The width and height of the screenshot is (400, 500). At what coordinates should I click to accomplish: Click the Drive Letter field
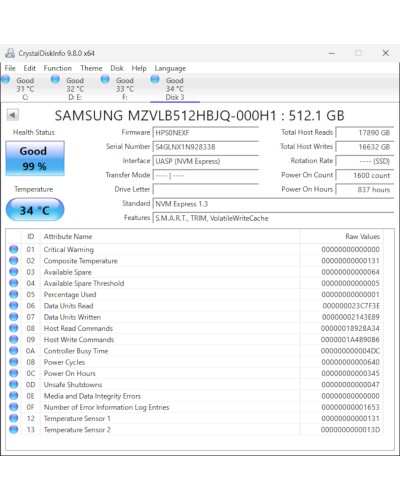pyautogui.click(x=205, y=190)
